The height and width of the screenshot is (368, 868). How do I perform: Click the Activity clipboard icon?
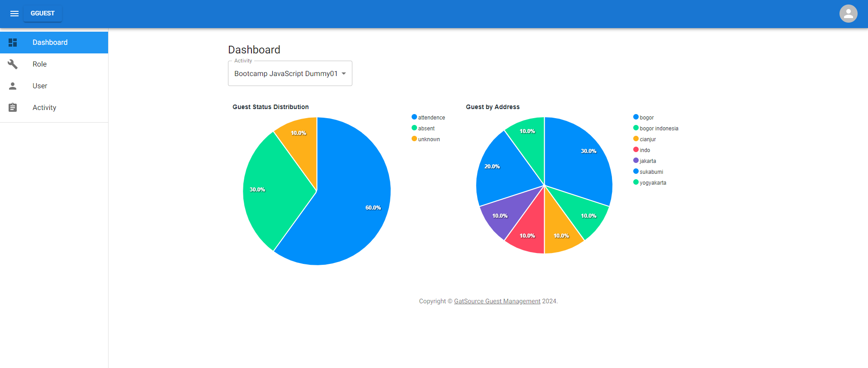(x=13, y=108)
